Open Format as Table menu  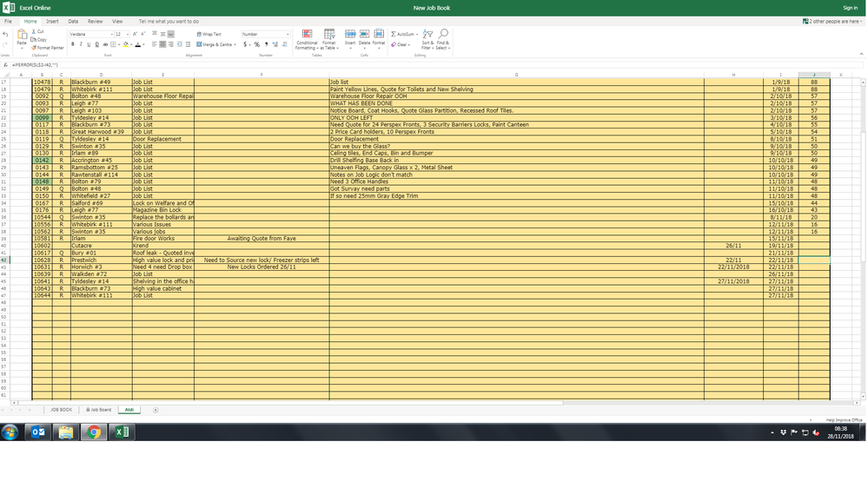(x=329, y=39)
